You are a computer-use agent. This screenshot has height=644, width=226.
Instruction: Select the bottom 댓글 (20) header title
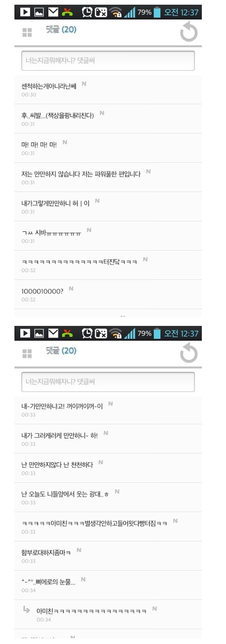61,351
